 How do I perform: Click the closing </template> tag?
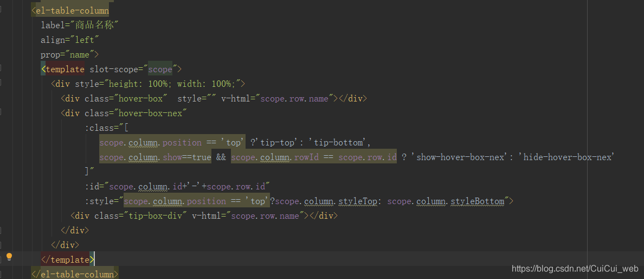tap(67, 260)
